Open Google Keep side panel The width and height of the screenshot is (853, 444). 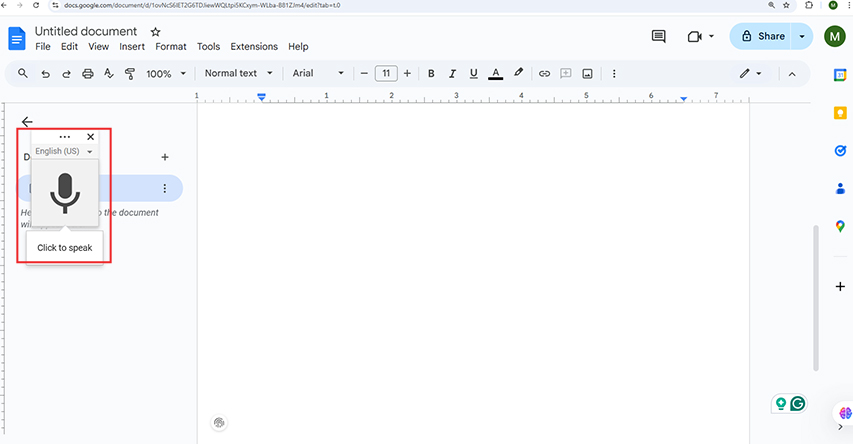(840, 113)
